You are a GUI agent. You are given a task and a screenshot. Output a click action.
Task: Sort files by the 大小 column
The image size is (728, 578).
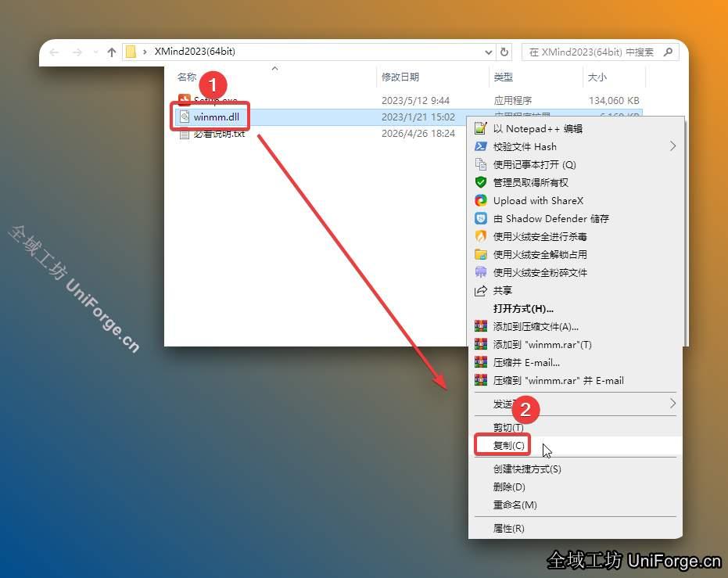tap(597, 77)
